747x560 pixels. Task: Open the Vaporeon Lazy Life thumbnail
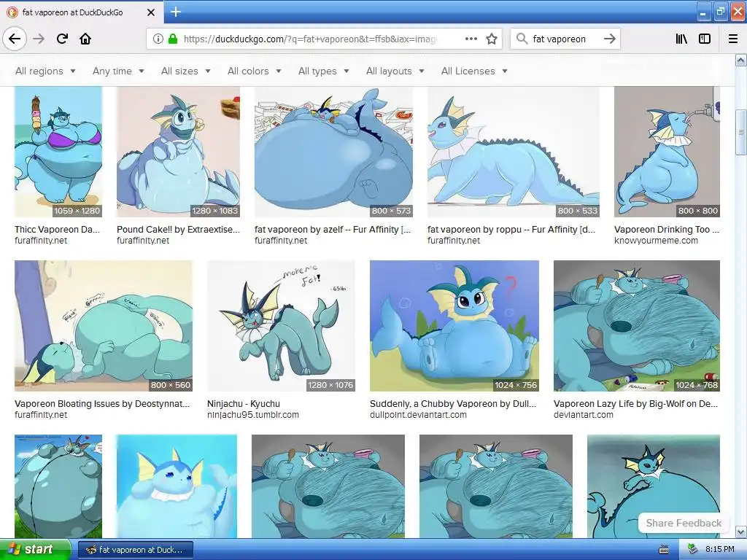click(x=636, y=326)
